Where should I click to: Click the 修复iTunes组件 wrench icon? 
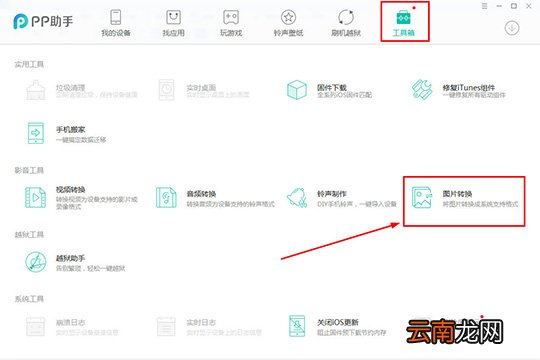click(422, 90)
